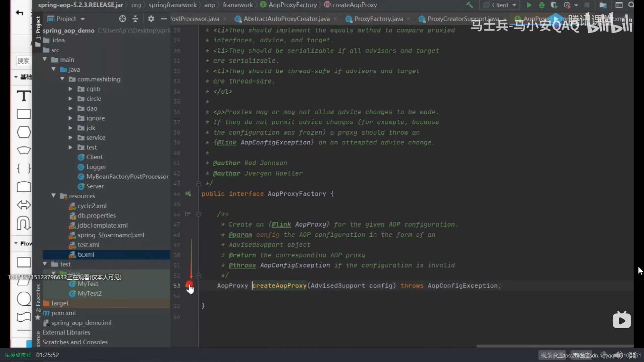Select the circle flow shape
Image resolution: width=644 pixels, height=362 pixels.
24,298
